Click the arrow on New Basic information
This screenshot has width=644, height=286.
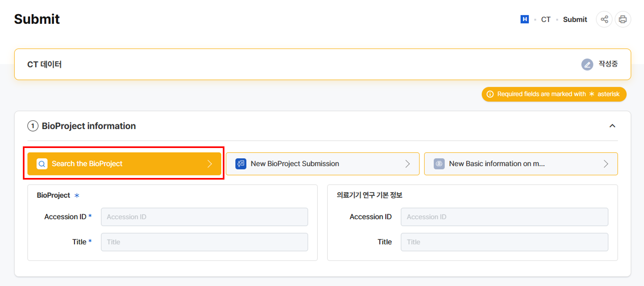point(606,164)
